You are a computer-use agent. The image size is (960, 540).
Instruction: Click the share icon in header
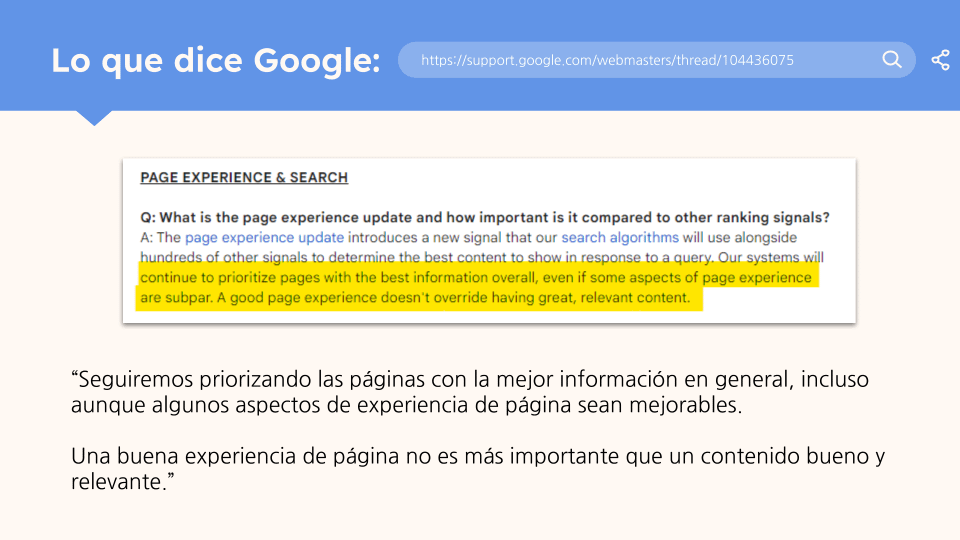(940, 60)
